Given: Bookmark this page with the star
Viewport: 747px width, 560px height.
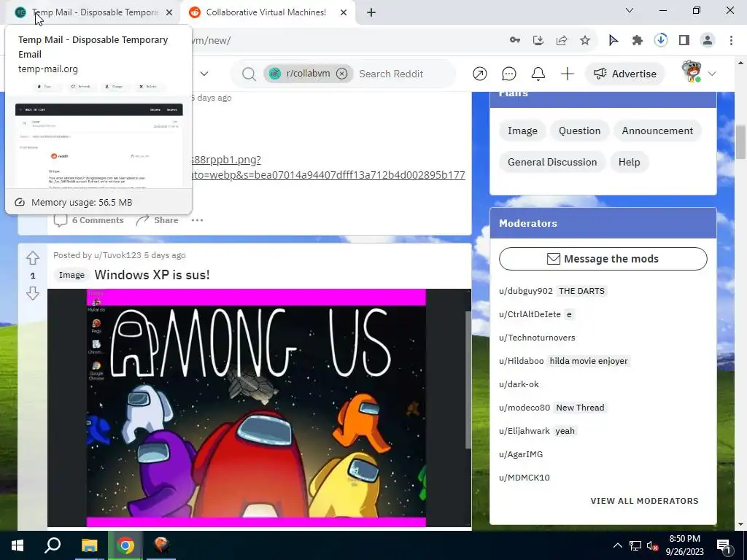Looking at the screenshot, I should [585, 40].
